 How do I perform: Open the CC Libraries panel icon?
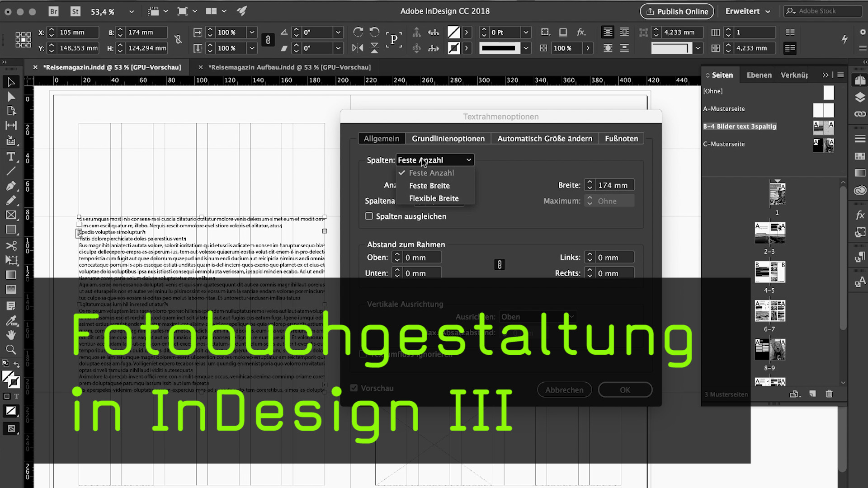pos(859,190)
